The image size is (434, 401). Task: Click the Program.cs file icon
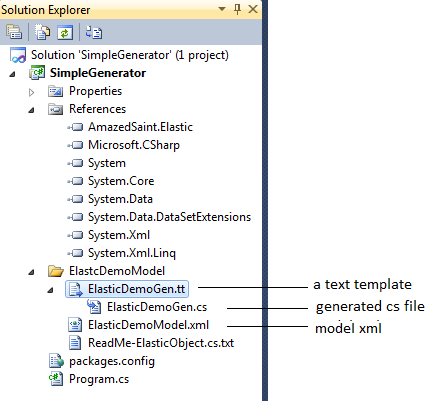56,379
